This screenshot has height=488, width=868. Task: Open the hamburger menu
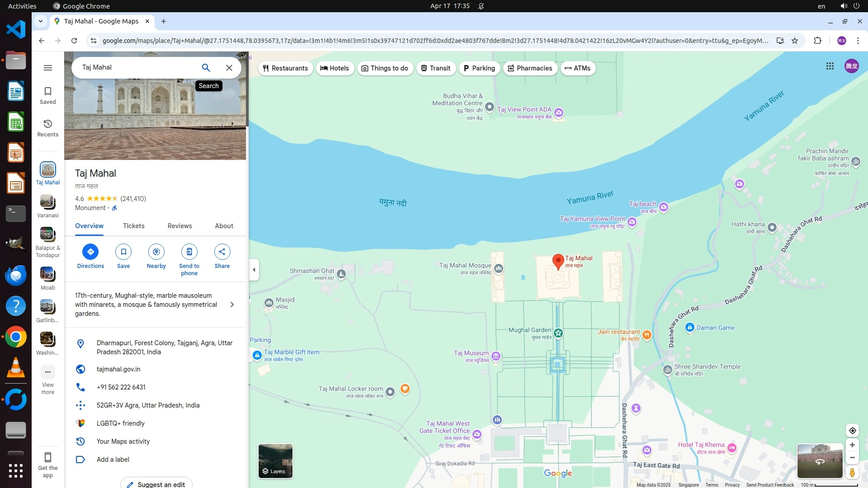click(x=47, y=68)
